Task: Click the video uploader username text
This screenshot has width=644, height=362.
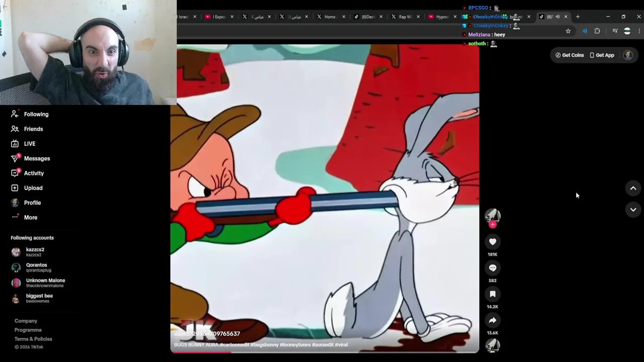Action: click(x=207, y=334)
